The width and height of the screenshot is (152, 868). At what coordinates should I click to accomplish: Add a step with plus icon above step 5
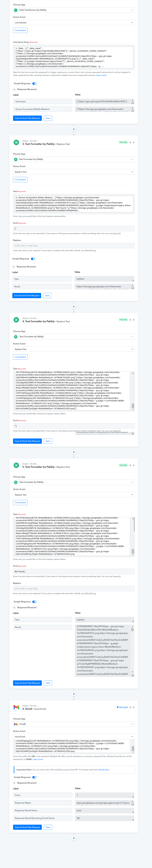tap(74, 452)
